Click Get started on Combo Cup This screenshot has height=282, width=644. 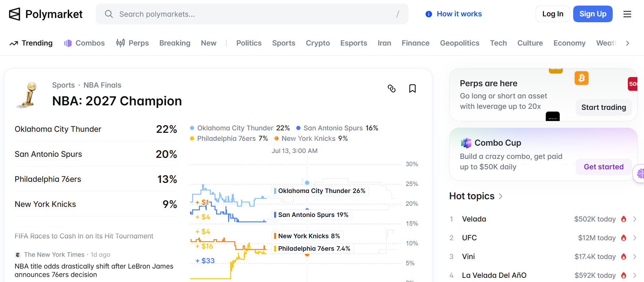click(604, 167)
